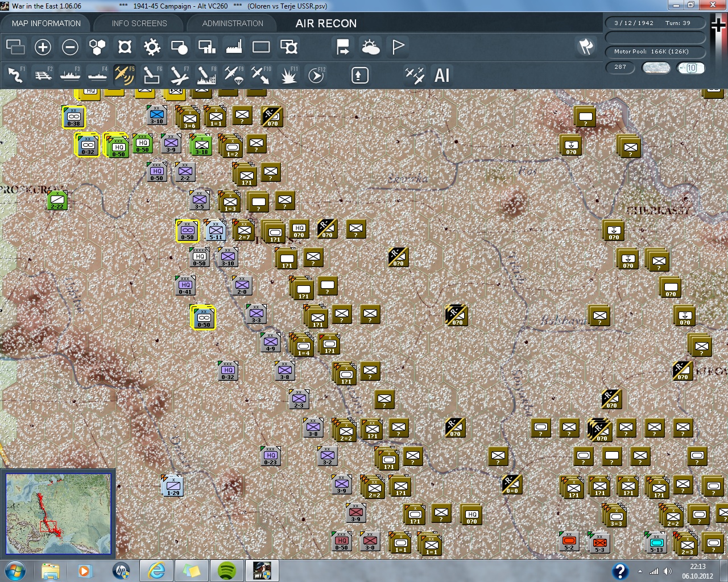Click the snowy ground condition chip

(x=656, y=68)
